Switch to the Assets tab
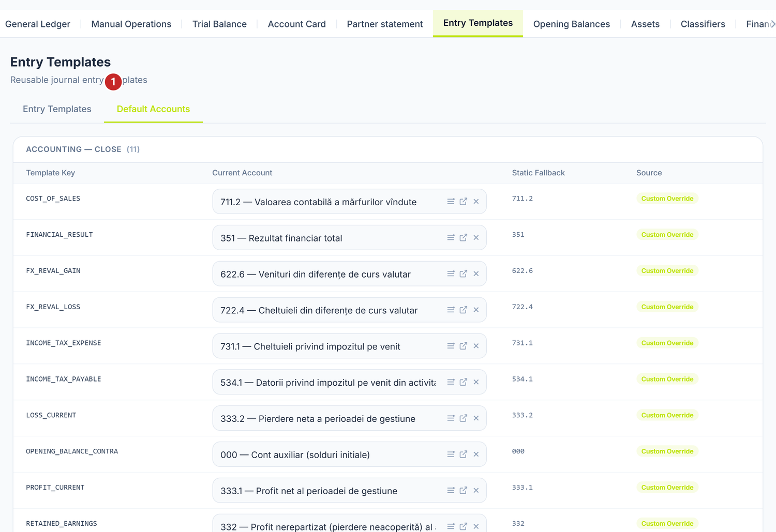776x532 pixels. [645, 24]
